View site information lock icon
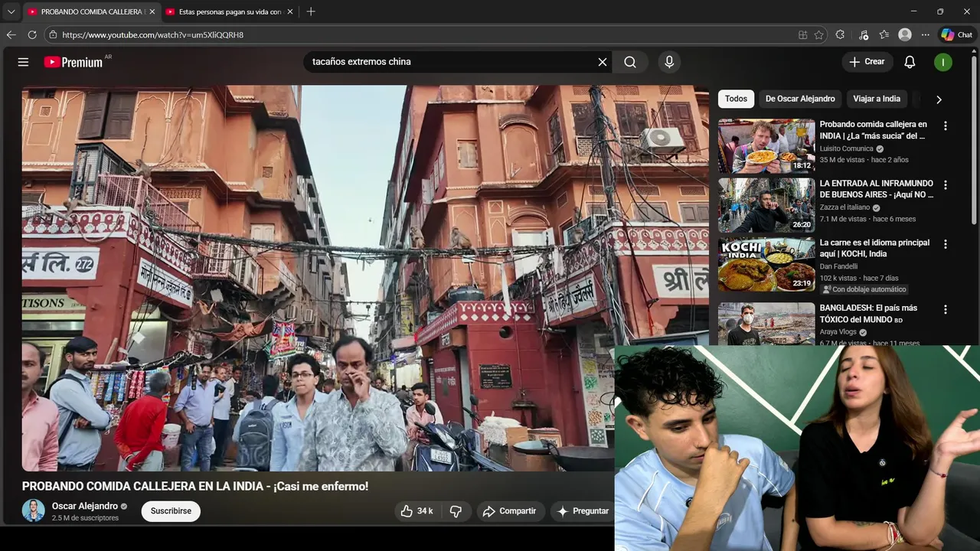Screen dimensions: 980x551 tap(52, 34)
